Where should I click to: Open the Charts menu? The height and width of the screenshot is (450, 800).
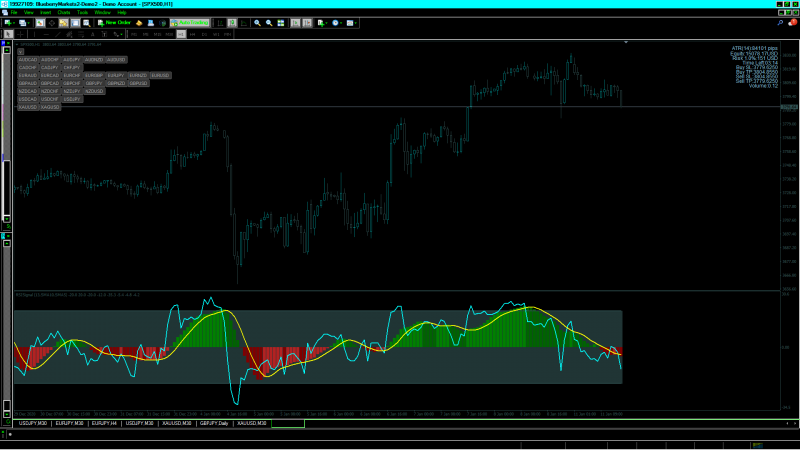(64, 12)
